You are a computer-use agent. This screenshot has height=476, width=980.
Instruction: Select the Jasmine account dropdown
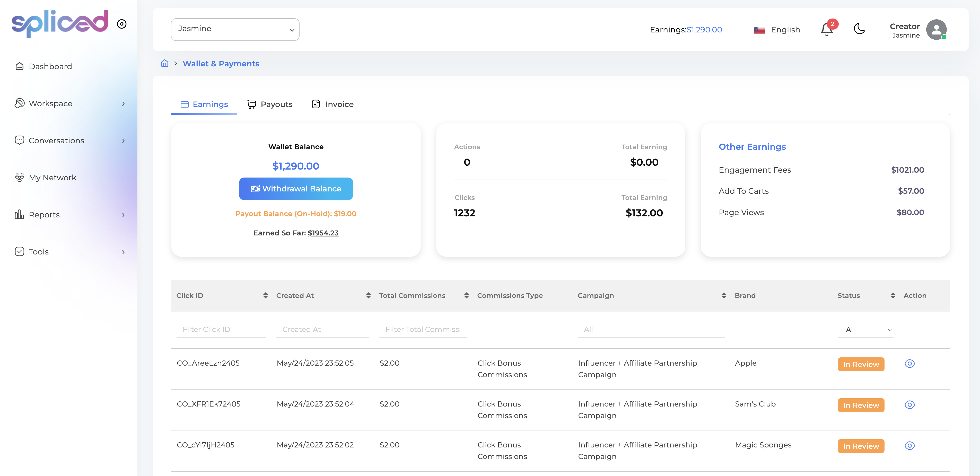(x=235, y=29)
